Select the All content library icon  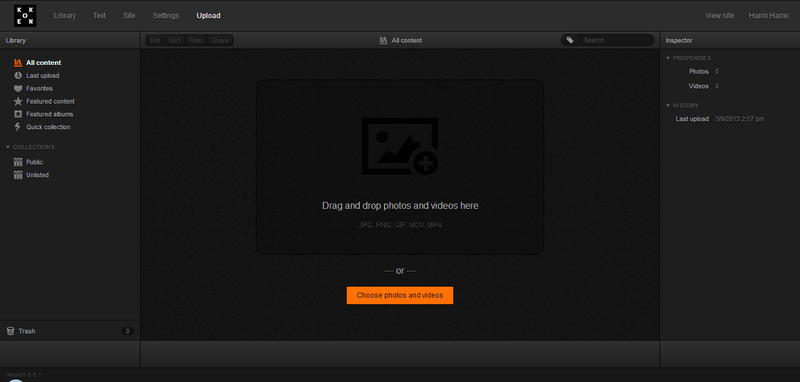click(x=18, y=63)
